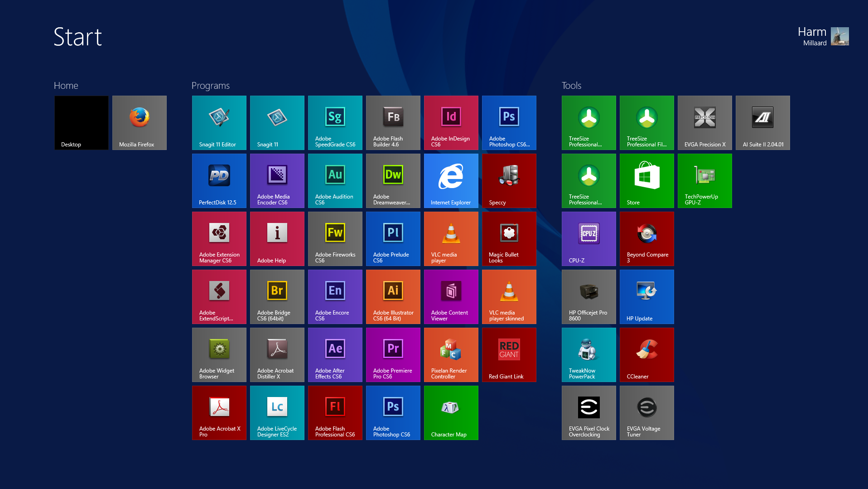Launch Adobe Dreamweaver tile

(393, 181)
